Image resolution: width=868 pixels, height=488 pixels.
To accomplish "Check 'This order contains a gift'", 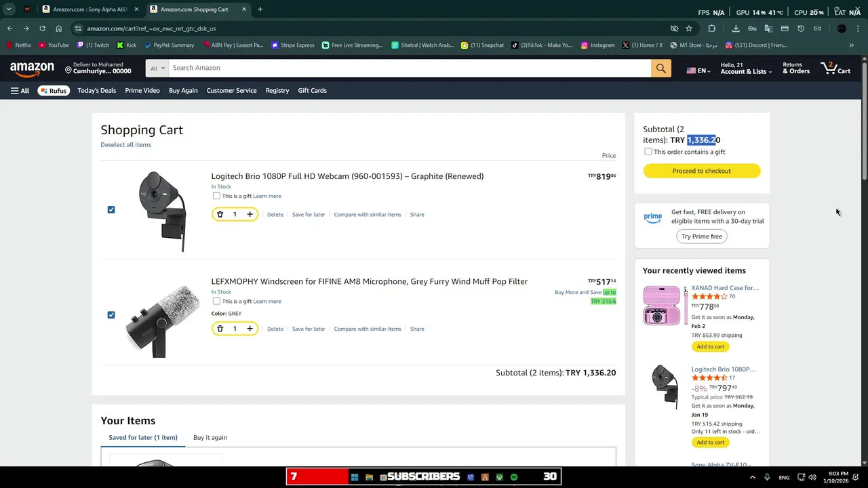I will (648, 152).
